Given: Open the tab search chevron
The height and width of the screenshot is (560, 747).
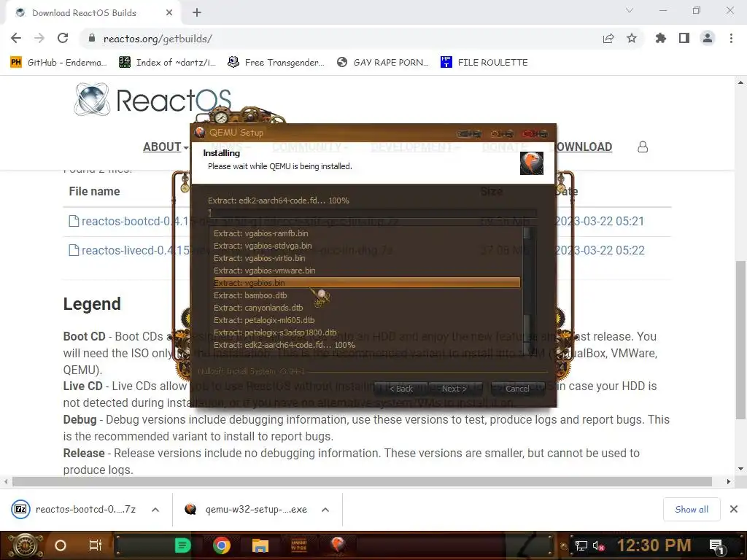Looking at the screenshot, I should (630, 10).
